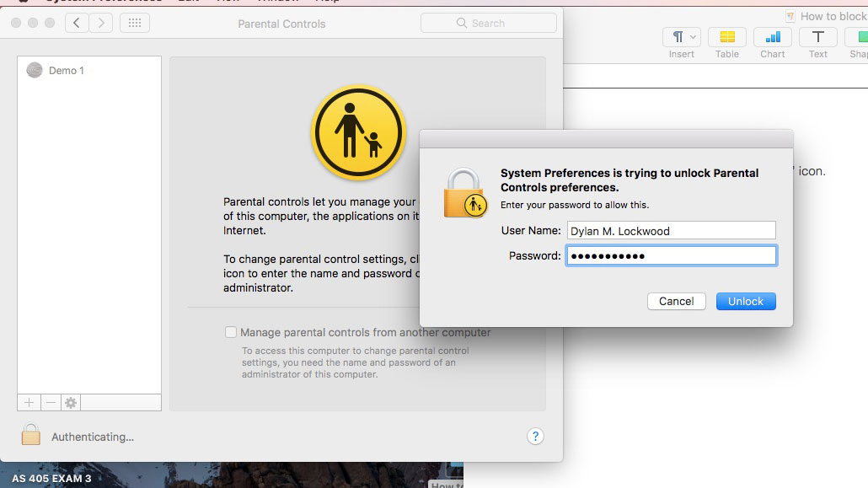
Task: Add a new user with plus button
Action: (x=29, y=403)
